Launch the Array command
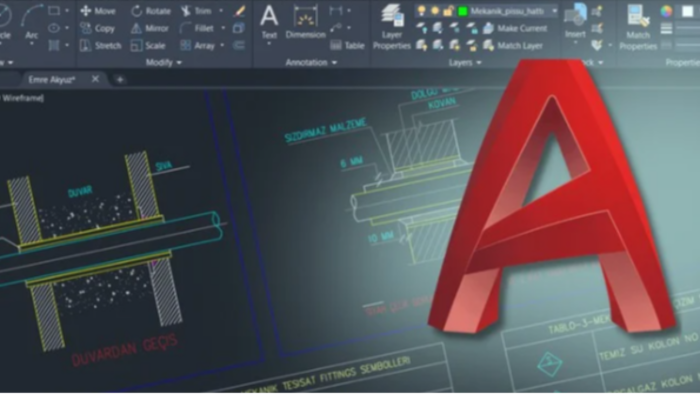700x394 pixels. coord(197,45)
